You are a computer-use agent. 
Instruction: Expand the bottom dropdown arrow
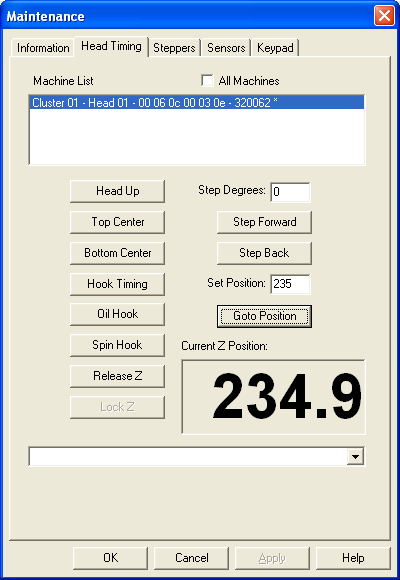pyautogui.click(x=355, y=457)
